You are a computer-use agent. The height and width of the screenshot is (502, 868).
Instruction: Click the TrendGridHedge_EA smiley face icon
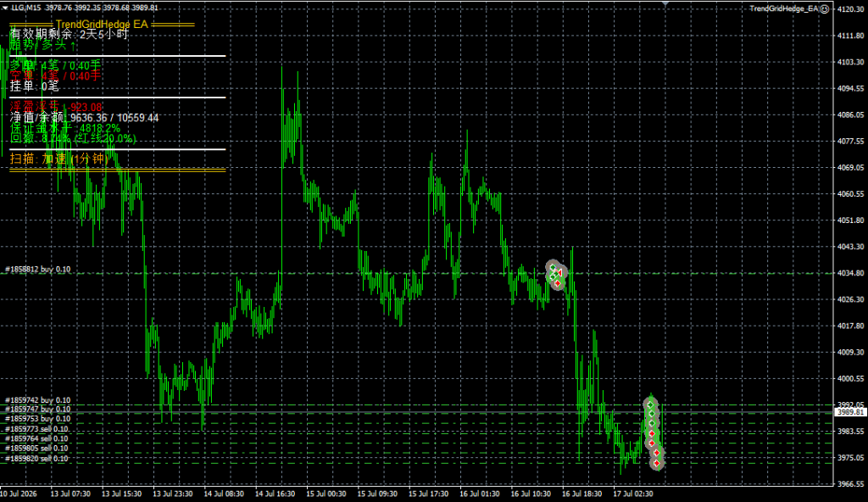click(x=824, y=8)
